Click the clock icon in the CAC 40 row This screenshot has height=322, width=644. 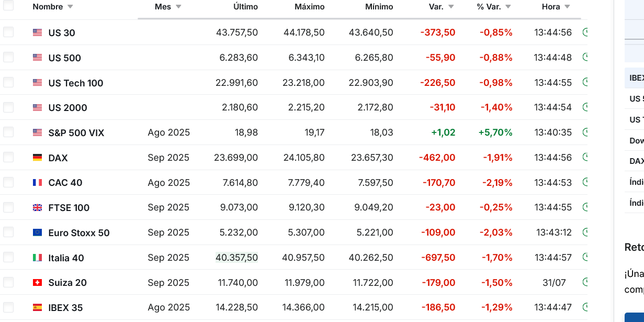(x=585, y=183)
